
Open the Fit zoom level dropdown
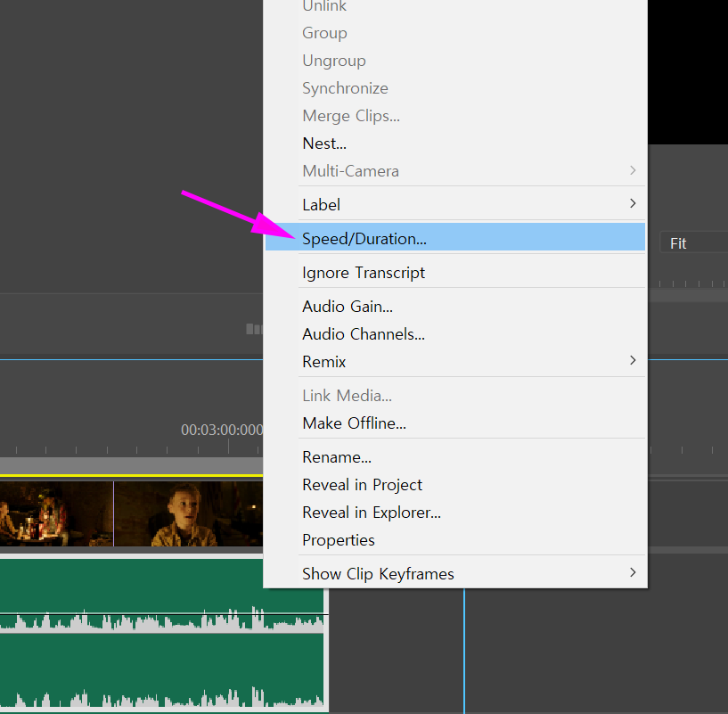(693, 243)
